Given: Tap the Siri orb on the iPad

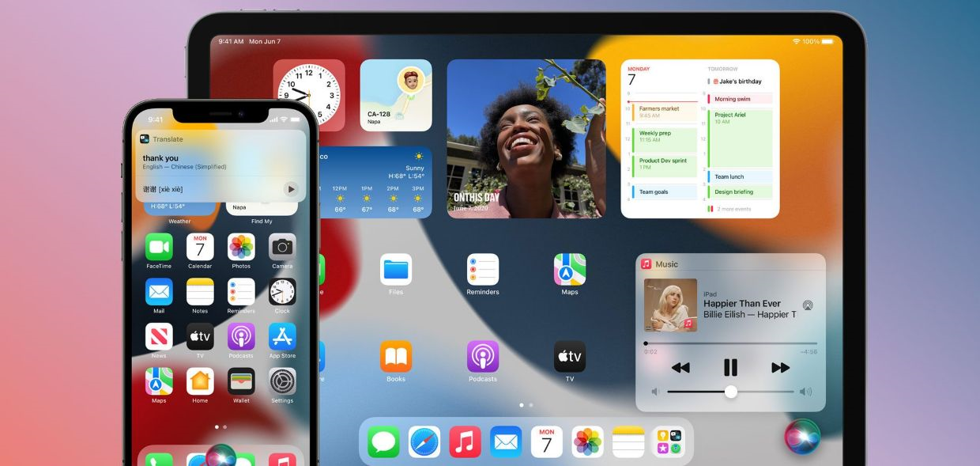Looking at the screenshot, I should [x=802, y=437].
